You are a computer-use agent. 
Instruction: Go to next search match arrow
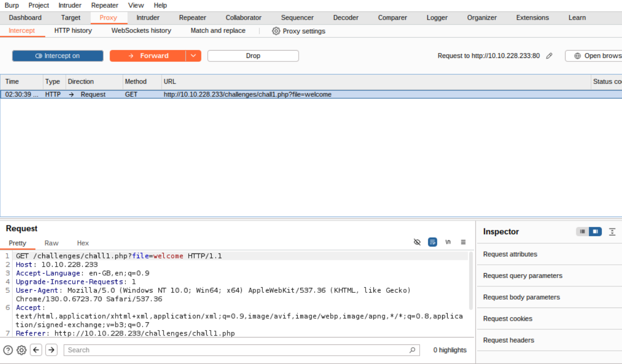tap(51, 350)
